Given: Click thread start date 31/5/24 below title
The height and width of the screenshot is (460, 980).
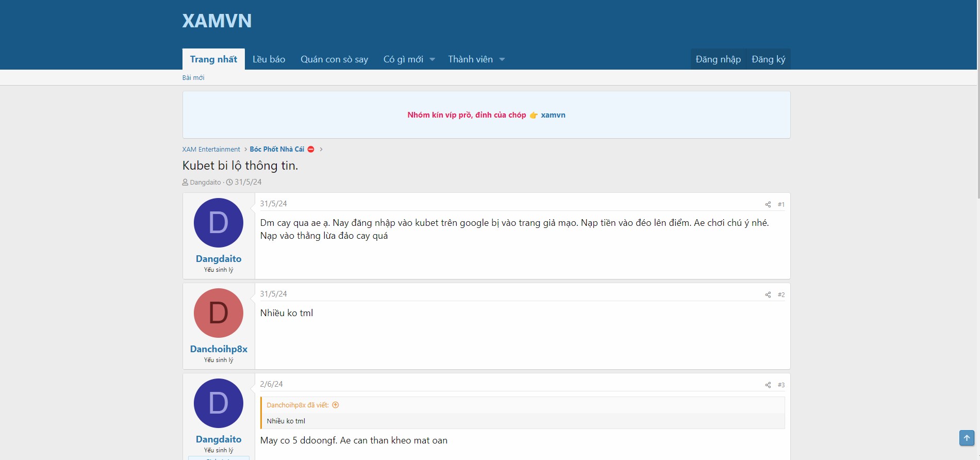Looking at the screenshot, I should click(x=248, y=182).
